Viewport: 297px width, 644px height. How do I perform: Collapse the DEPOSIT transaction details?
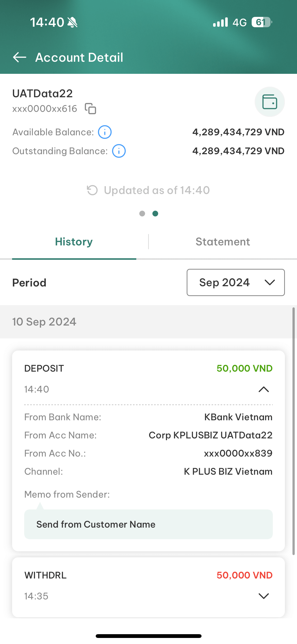coord(264,389)
